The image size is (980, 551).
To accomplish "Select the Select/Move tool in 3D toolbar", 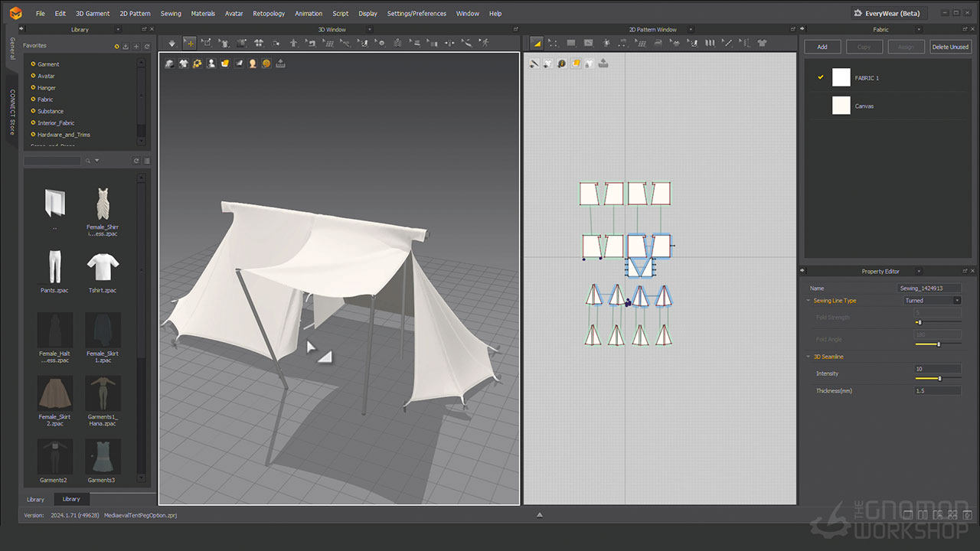I will [189, 43].
